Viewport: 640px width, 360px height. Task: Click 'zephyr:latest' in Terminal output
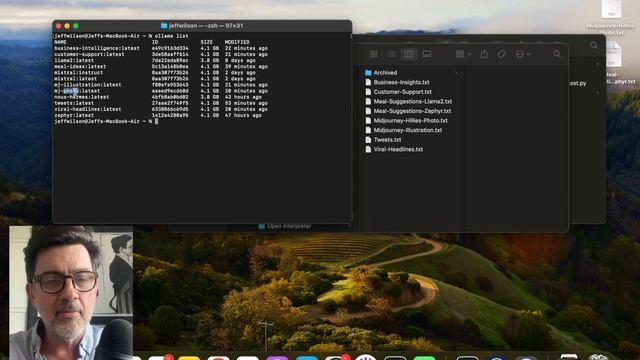click(x=74, y=116)
